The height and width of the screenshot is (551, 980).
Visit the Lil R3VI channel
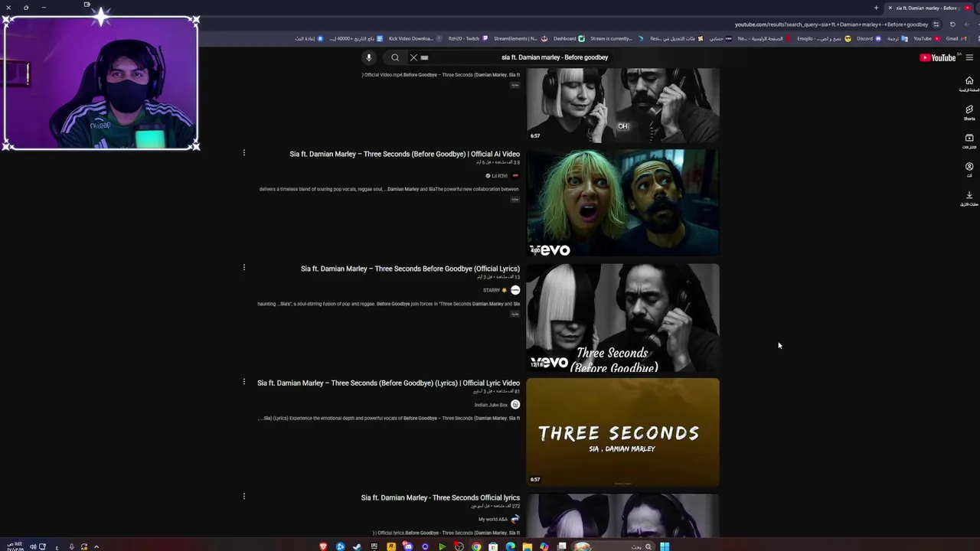point(499,176)
